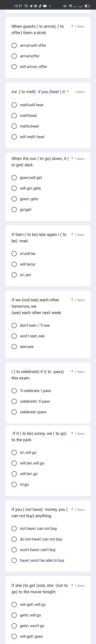Select "is\will be" for Sam question

[x=14, y=254]
